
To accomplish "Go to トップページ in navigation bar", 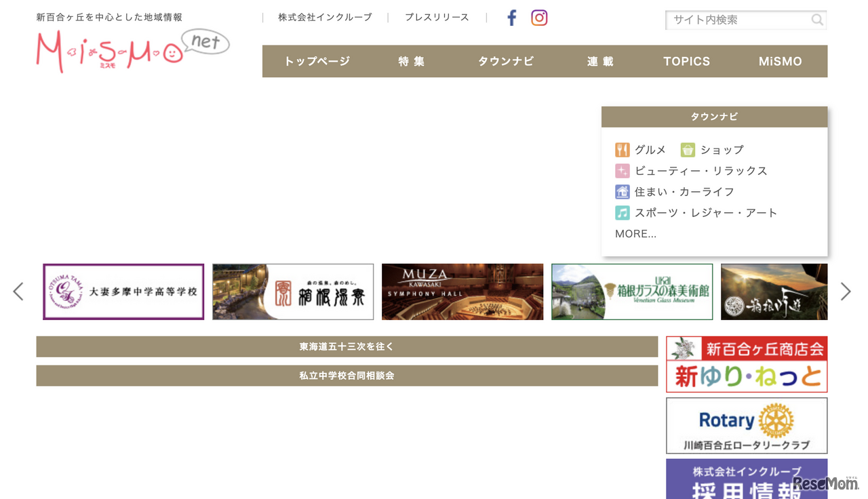I will (317, 61).
